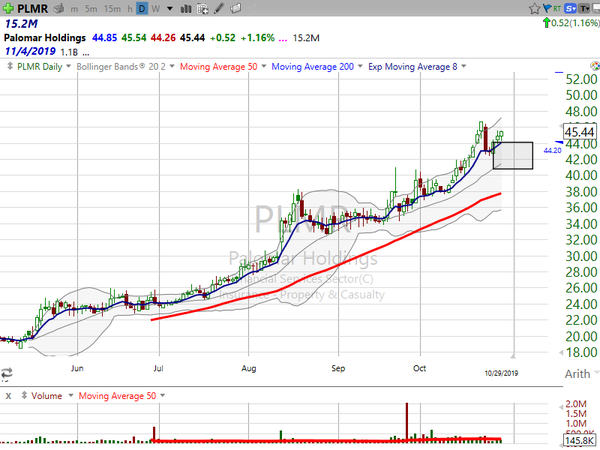Screen dimensions: 600x450
Task: Switch to the 15m timeframe
Action: coord(112,8)
